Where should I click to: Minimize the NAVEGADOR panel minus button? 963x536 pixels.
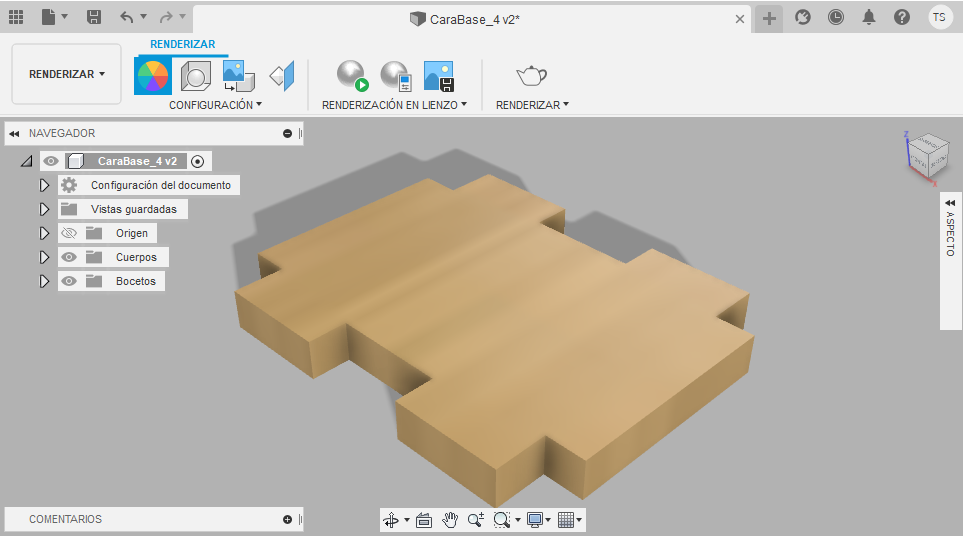[x=287, y=133]
